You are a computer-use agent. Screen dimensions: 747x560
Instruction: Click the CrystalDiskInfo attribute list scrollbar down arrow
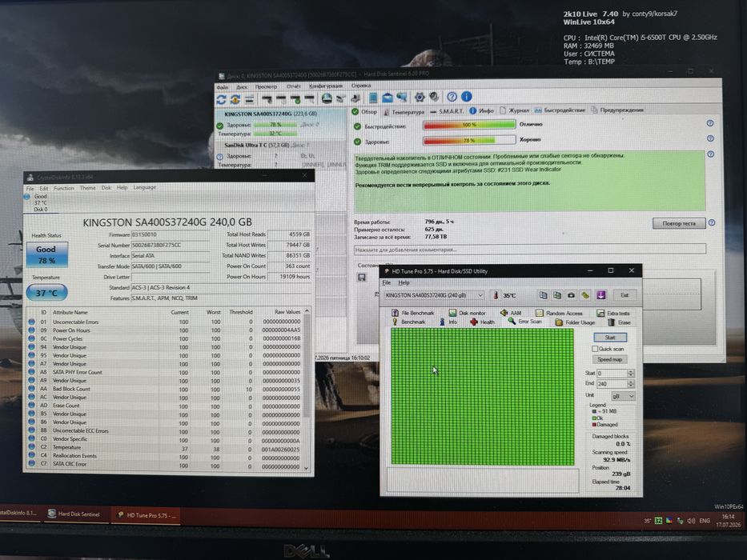click(x=307, y=468)
